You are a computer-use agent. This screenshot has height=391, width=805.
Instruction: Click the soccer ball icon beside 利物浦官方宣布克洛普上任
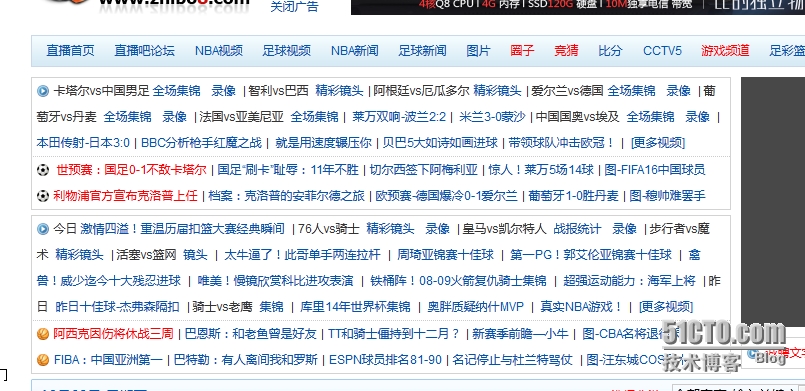[43, 196]
